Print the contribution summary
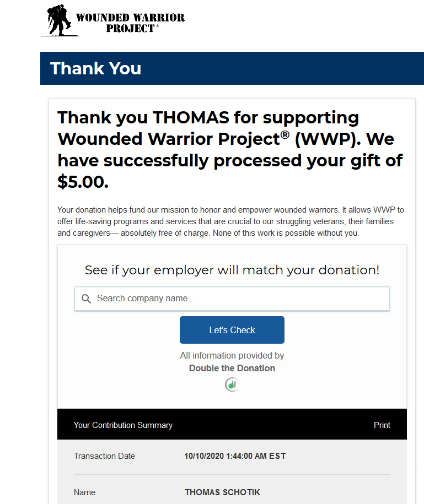 pyautogui.click(x=382, y=425)
